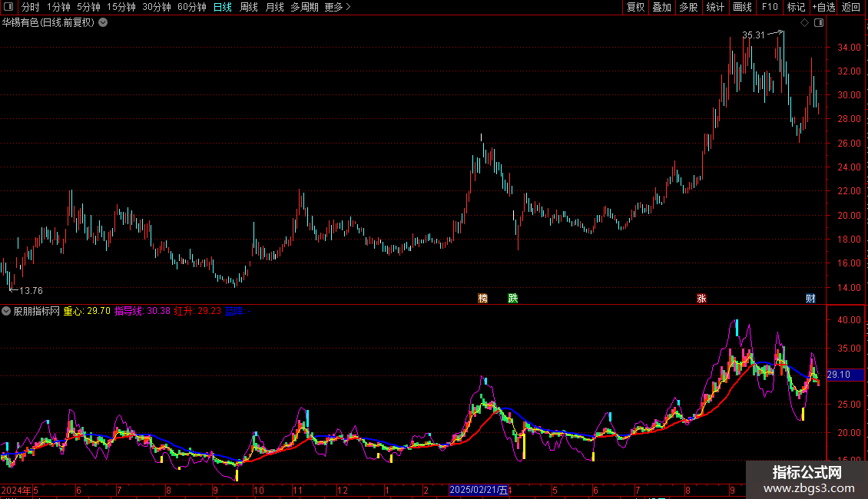Click 返回 to go back
Viewport: 868px width, 499px height.
(x=851, y=7)
